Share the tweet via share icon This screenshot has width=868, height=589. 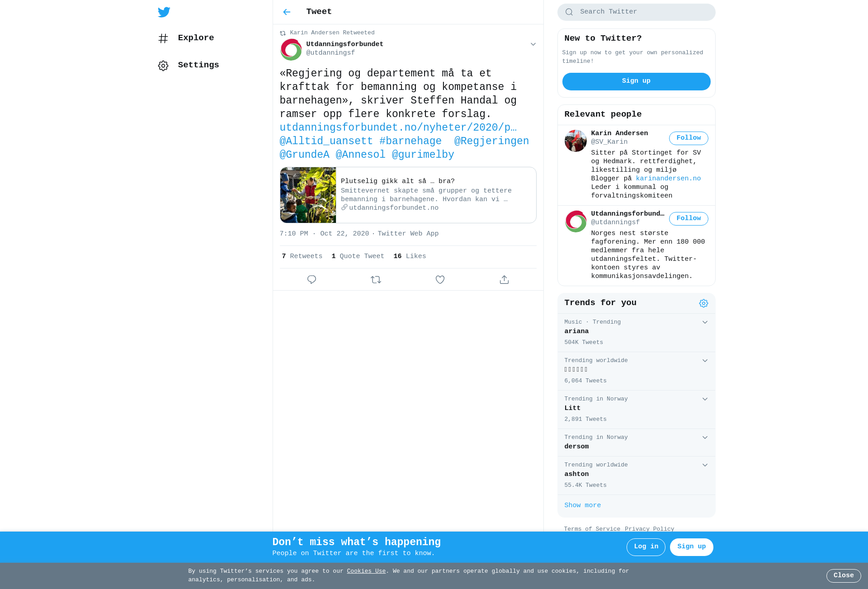(x=504, y=280)
